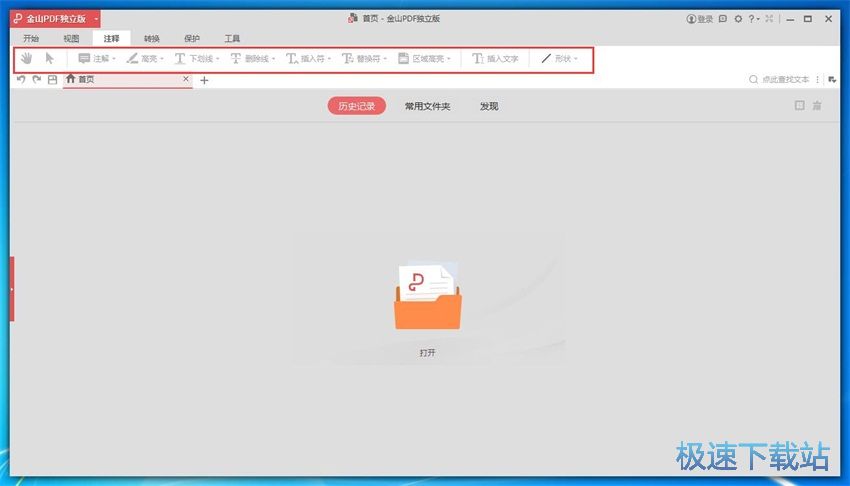Clear history with trash icon

pyautogui.click(x=817, y=105)
